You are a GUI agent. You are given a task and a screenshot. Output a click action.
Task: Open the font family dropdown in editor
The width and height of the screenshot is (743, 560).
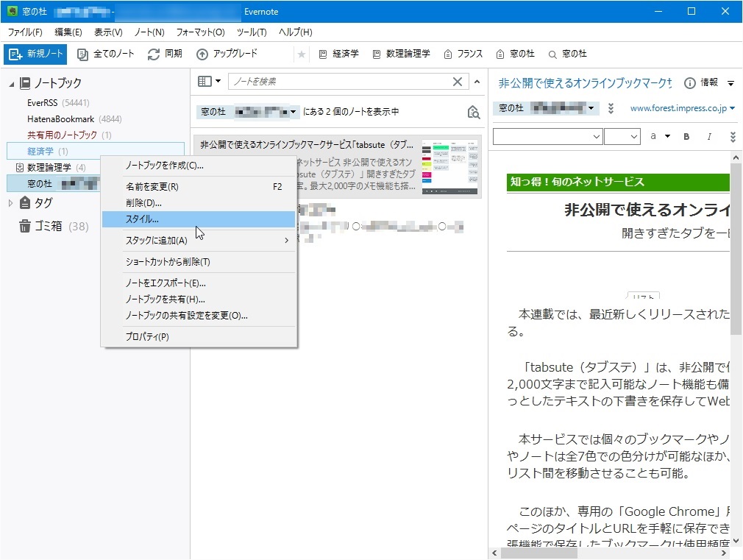pyautogui.click(x=548, y=137)
